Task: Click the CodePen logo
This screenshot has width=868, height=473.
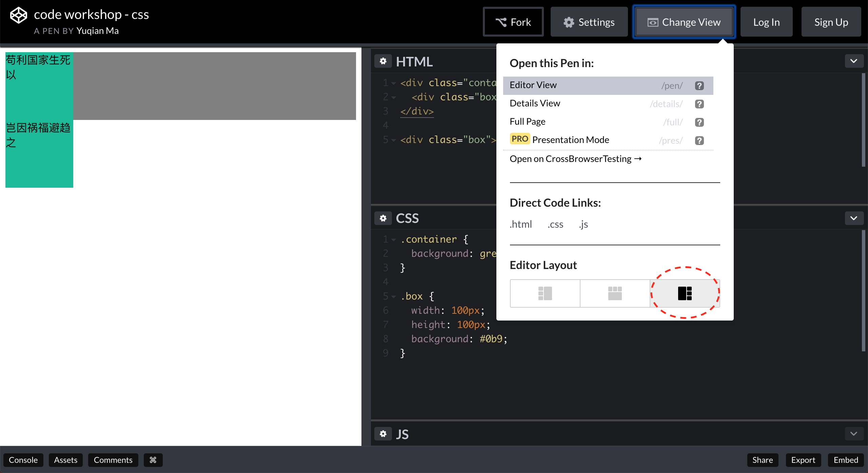Action: pyautogui.click(x=18, y=15)
